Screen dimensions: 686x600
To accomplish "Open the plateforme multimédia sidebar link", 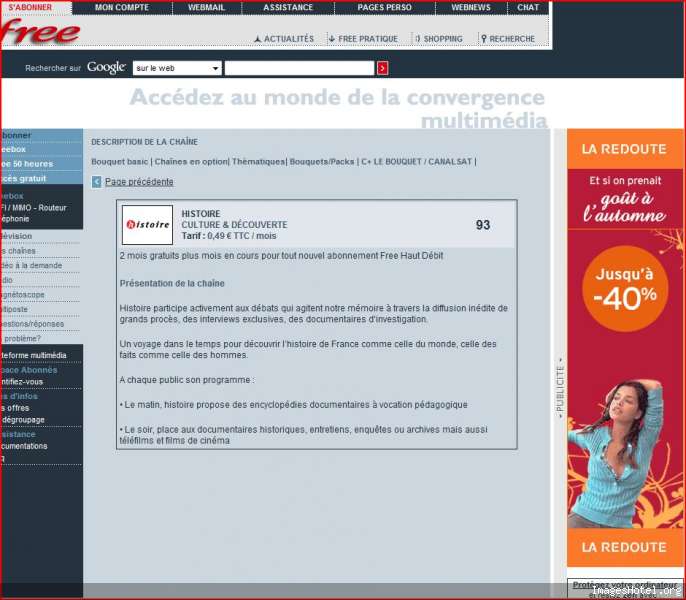I will [34, 355].
